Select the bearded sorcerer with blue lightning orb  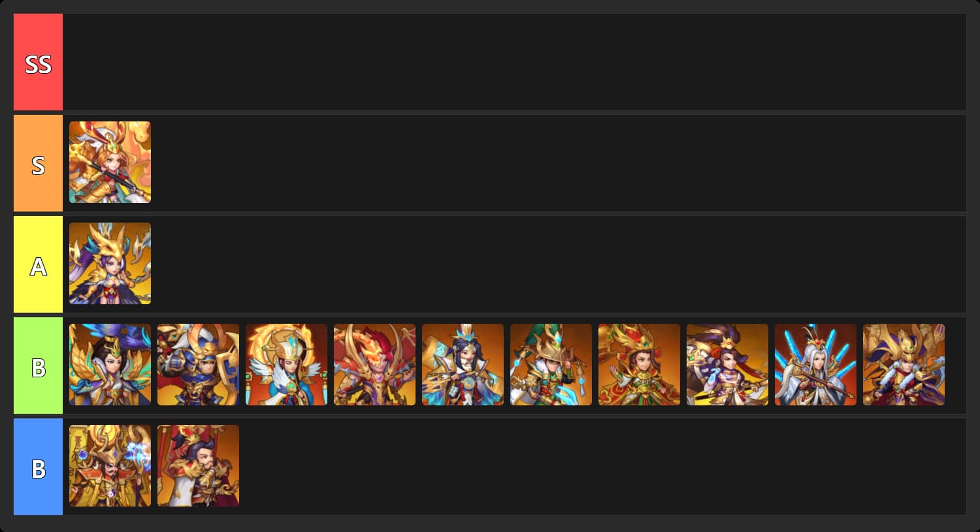pyautogui.click(x=110, y=465)
